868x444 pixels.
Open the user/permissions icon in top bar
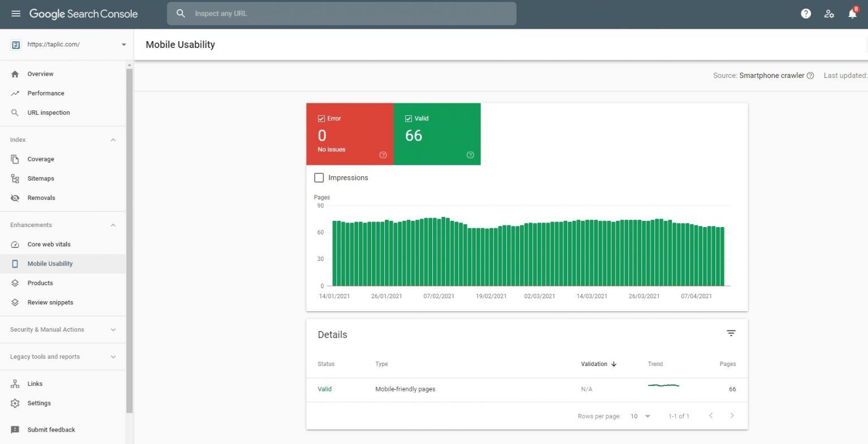point(829,13)
